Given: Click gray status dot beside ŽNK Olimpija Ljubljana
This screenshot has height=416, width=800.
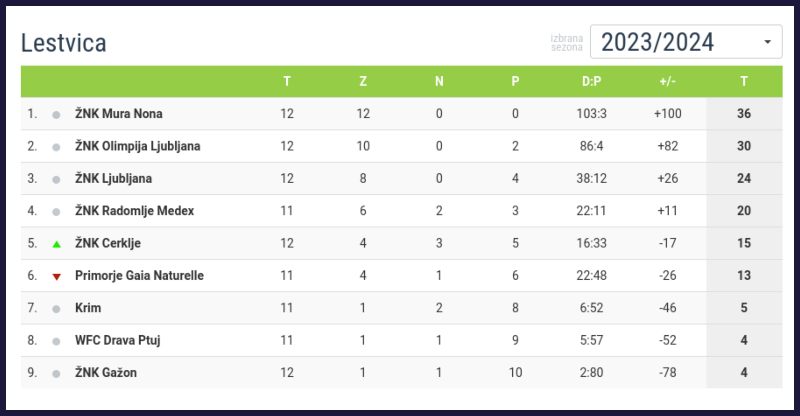Looking at the screenshot, I should pyautogui.click(x=57, y=146).
